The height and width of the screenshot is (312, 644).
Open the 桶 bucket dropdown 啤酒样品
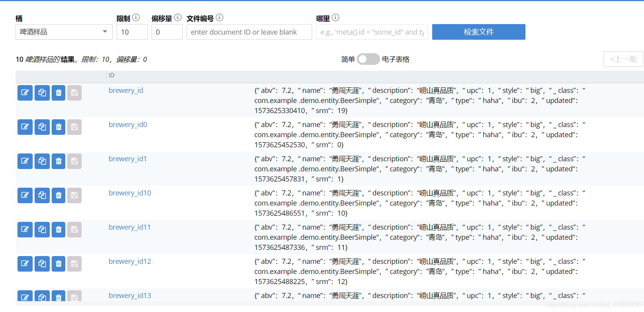pos(64,32)
